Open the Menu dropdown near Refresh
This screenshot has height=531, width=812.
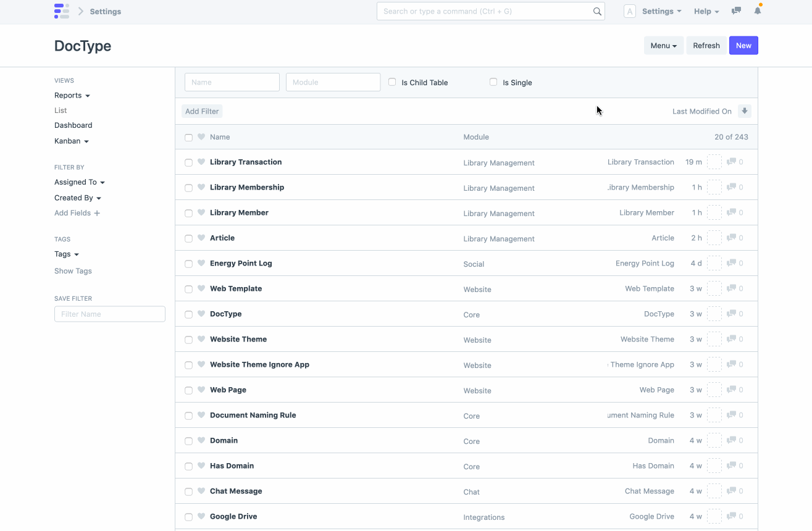(x=663, y=45)
